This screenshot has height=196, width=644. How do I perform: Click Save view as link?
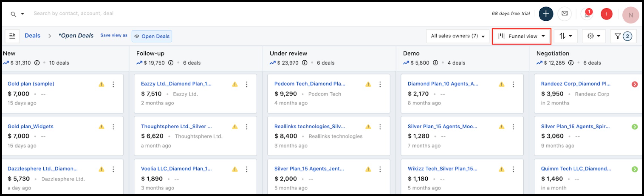point(114,35)
